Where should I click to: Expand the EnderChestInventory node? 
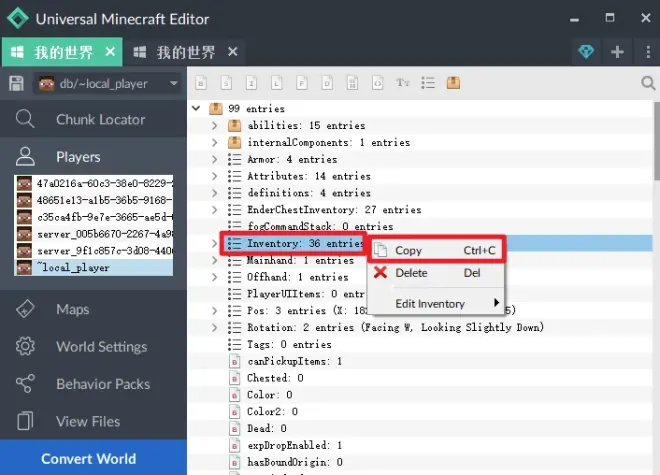click(x=215, y=210)
